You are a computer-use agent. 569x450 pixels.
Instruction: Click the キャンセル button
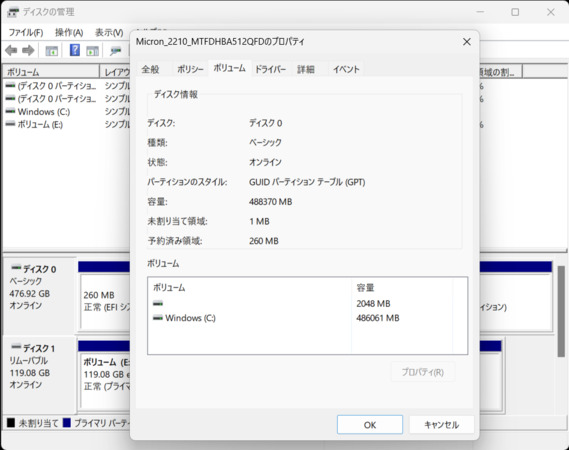[442, 425]
